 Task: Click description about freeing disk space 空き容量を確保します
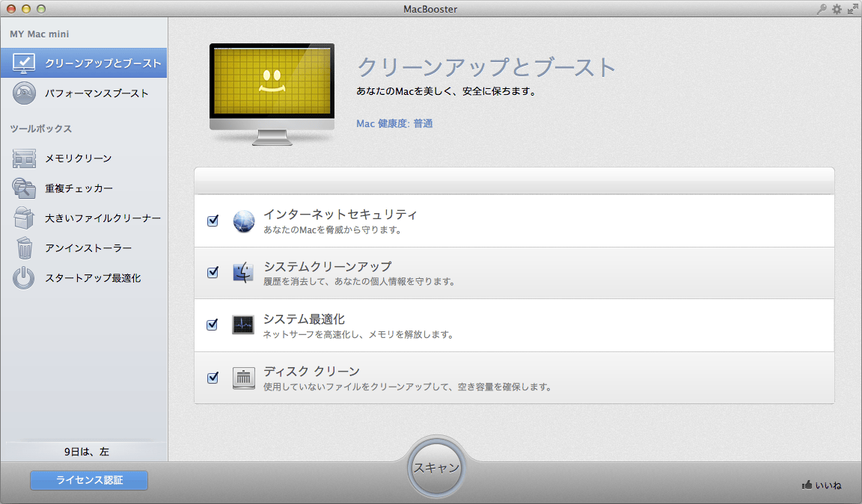pos(407,387)
